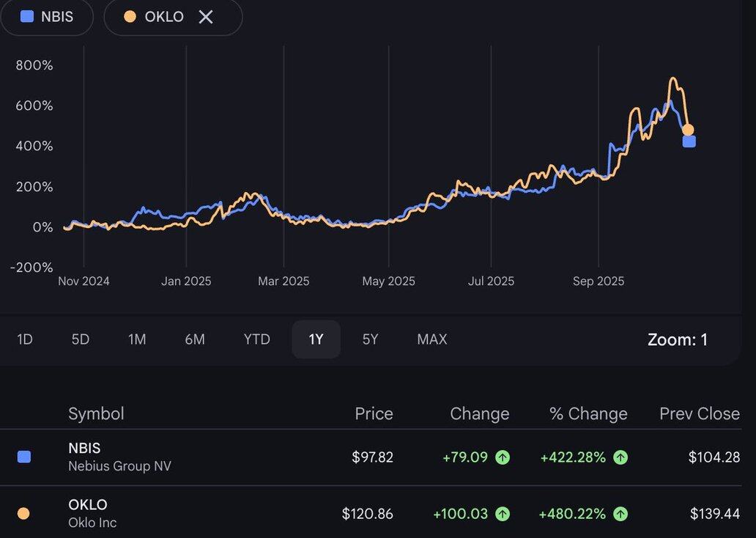Screen dimensions: 756x538
Task: Open Nebius Group NV stock row
Action: pos(119,457)
